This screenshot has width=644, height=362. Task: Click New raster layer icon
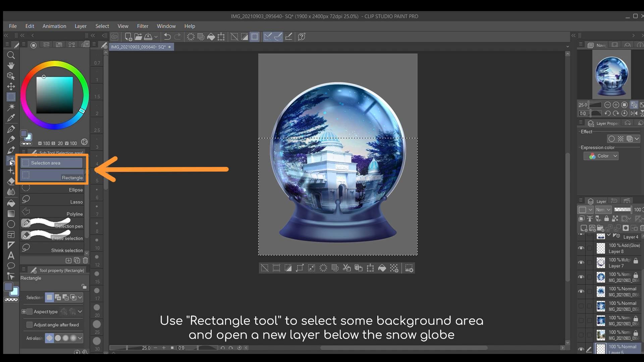(584, 228)
